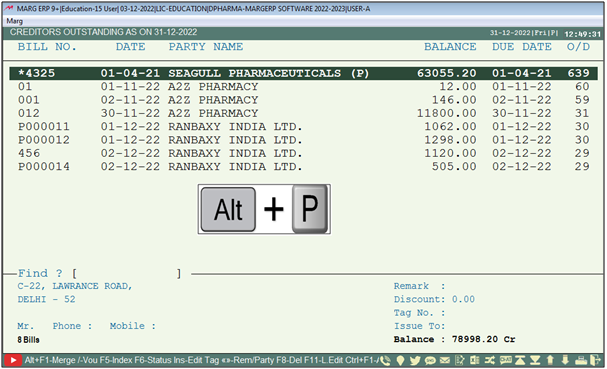Click the SMS speech bubble icon
Screen dimensions: 607x369
tap(430, 360)
